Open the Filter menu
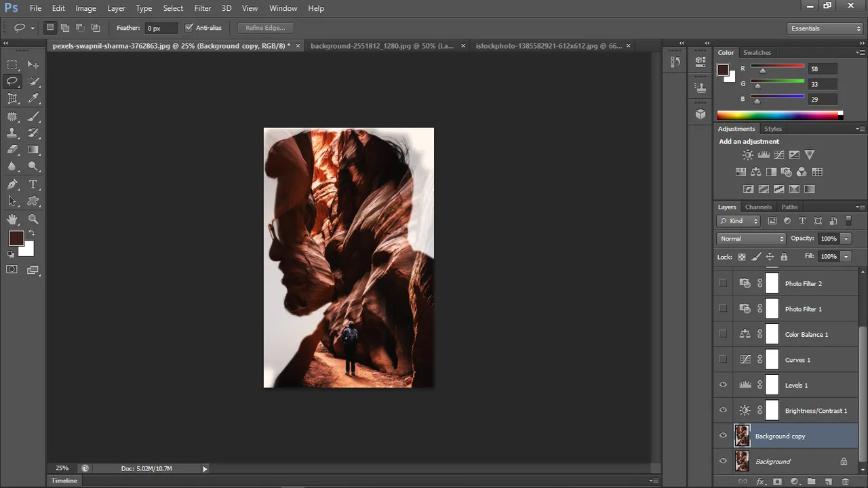Image resolution: width=868 pixels, height=488 pixels. click(x=203, y=8)
